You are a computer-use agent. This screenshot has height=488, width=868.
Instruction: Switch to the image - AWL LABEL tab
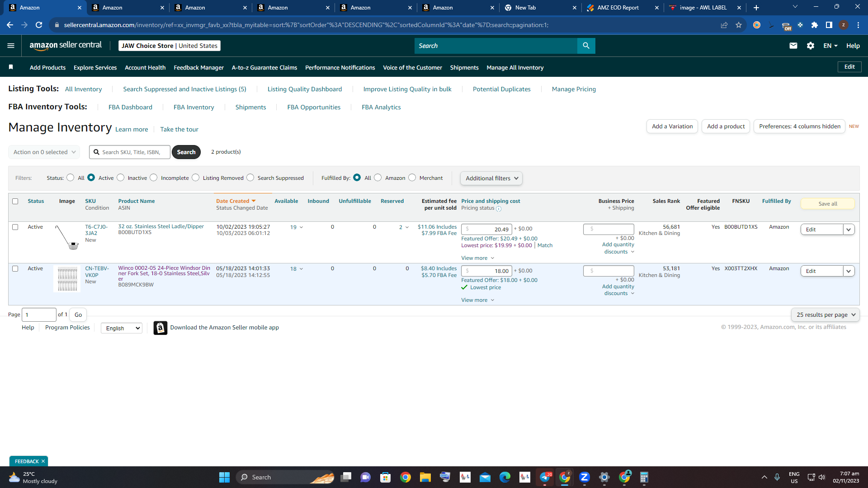coord(705,8)
